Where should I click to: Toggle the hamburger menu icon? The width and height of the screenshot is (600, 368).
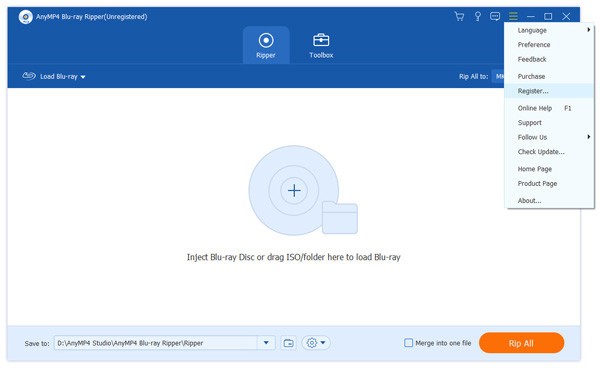click(513, 16)
